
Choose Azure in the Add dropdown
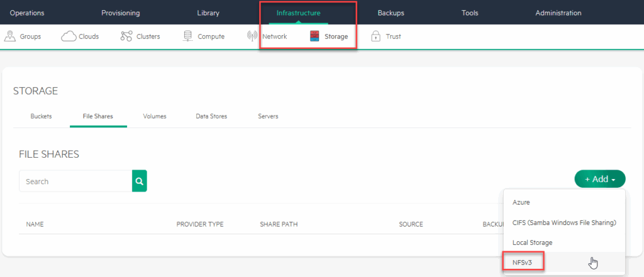(521, 203)
